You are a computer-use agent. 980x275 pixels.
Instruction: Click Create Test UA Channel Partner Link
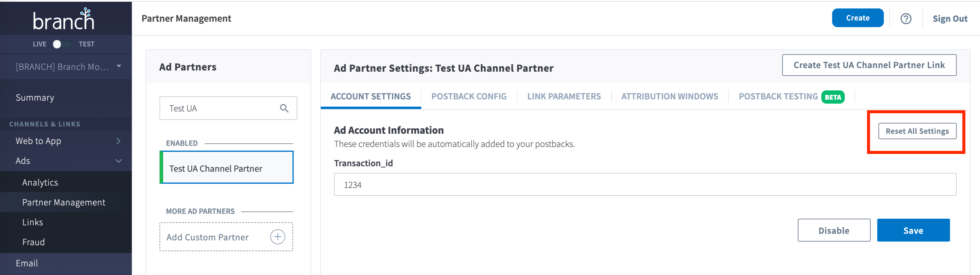coord(869,65)
